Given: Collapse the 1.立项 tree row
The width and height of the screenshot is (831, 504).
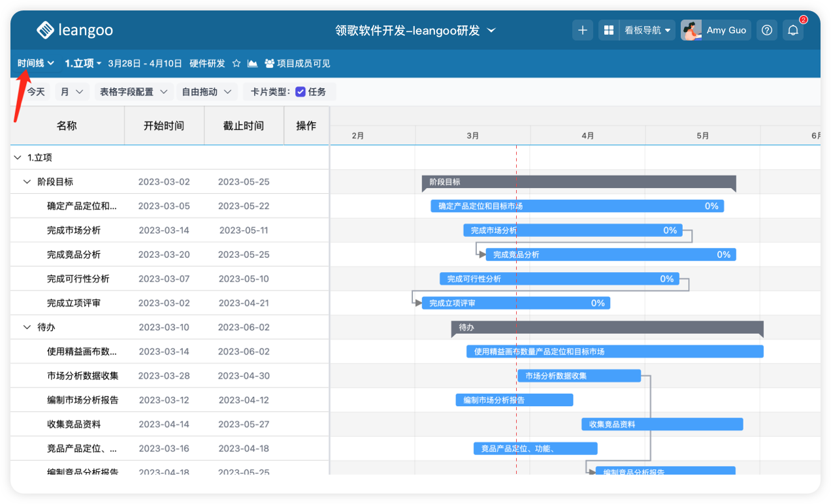Looking at the screenshot, I should coord(17,157).
